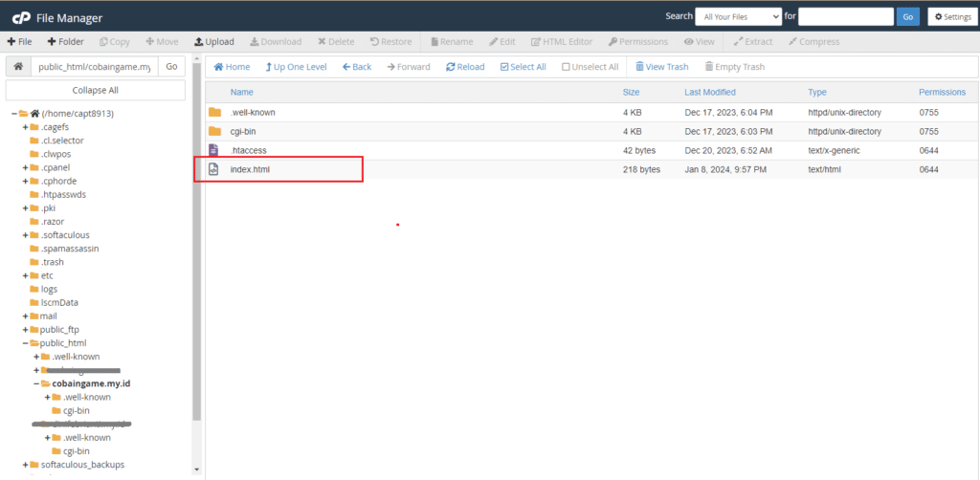The height and width of the screenshot is (480, 980).
Task: Click the cPanel logo icon
Action: [23, 17]
